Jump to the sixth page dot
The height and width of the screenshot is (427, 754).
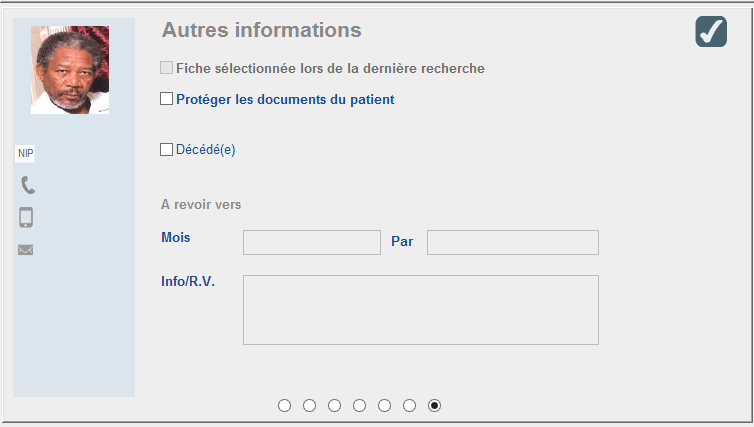[x=410, y=405]
